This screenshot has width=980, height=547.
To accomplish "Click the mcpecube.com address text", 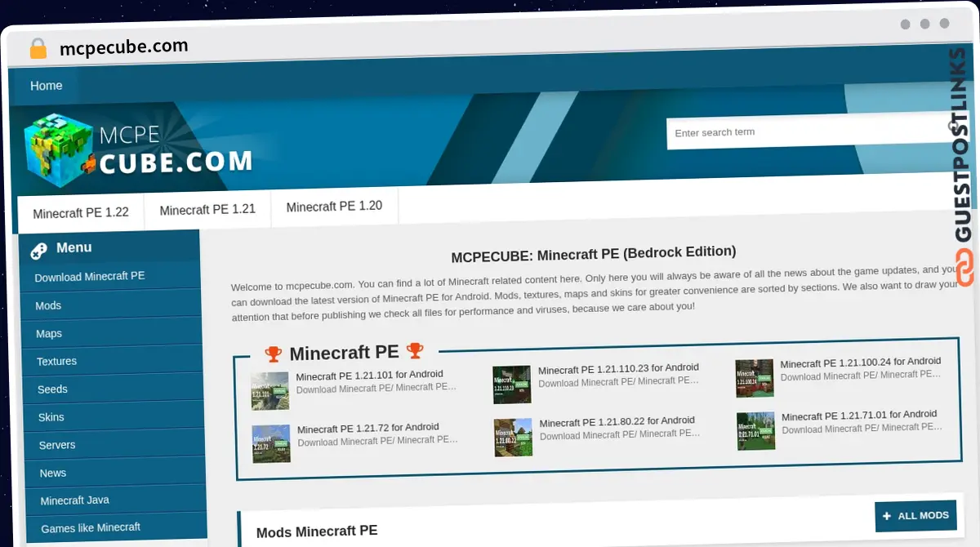I will (124, 47).
